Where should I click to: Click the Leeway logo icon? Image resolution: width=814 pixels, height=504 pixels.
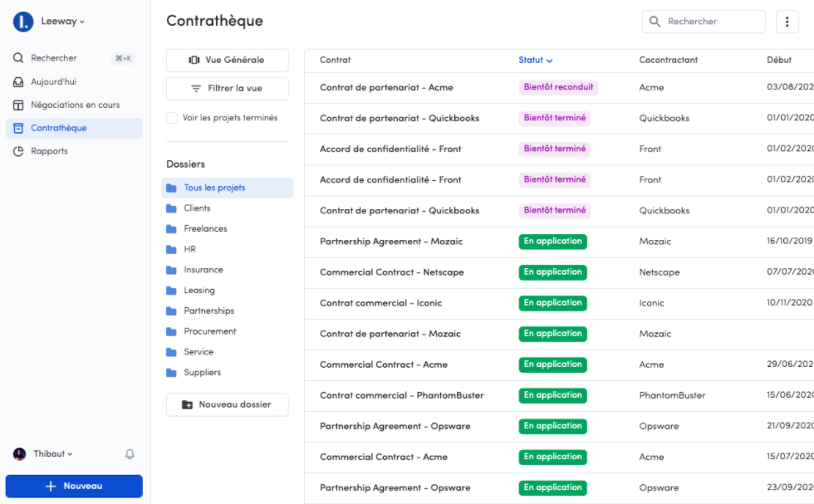pos(22,22)
